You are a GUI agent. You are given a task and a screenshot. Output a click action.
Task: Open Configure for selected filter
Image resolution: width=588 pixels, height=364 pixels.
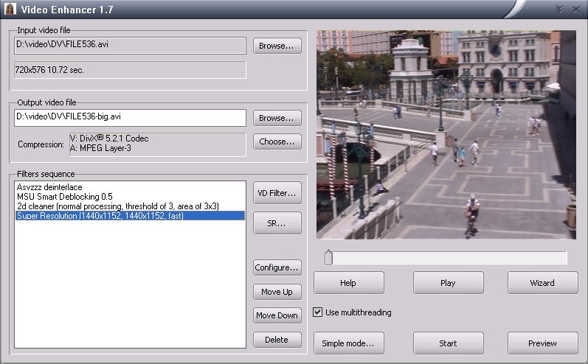click(x=277, y=267)
